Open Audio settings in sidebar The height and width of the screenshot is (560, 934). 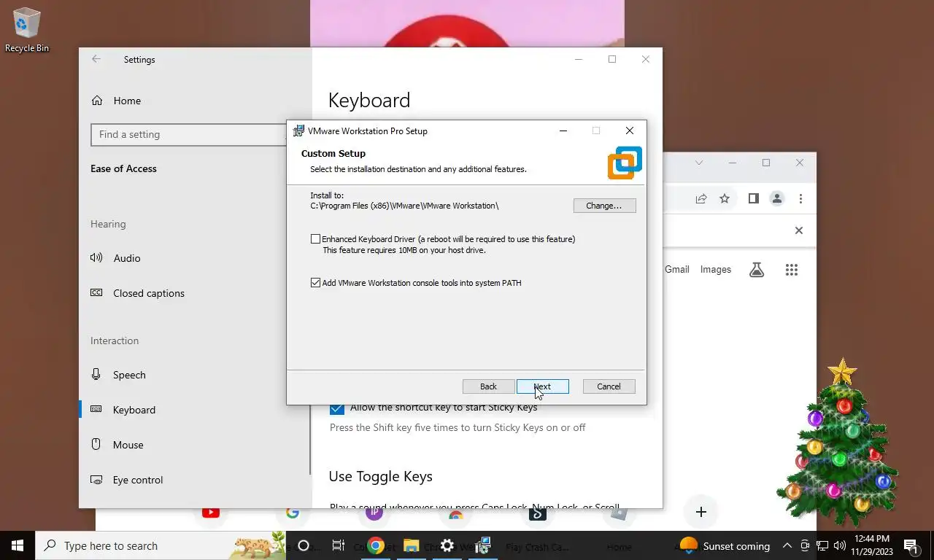point(127,258)
